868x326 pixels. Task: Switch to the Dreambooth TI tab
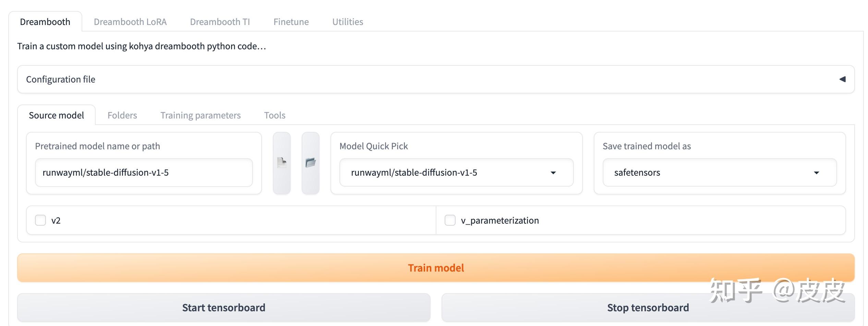(220, 22)
